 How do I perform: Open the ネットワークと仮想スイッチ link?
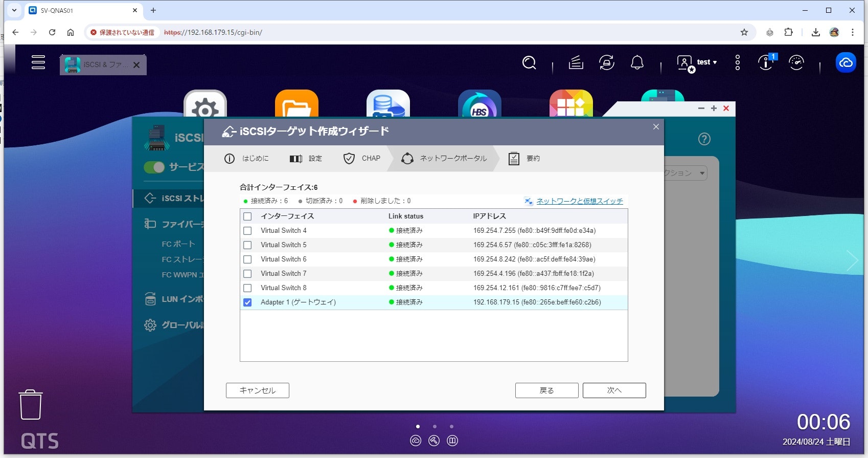pyautogui.click(x=580, y=201)
